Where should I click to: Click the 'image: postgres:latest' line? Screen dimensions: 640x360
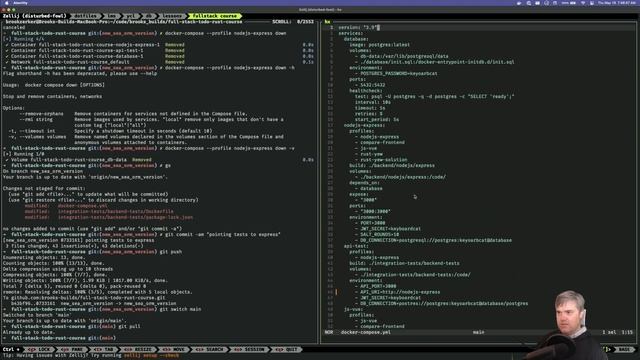[x=380, y=44]
